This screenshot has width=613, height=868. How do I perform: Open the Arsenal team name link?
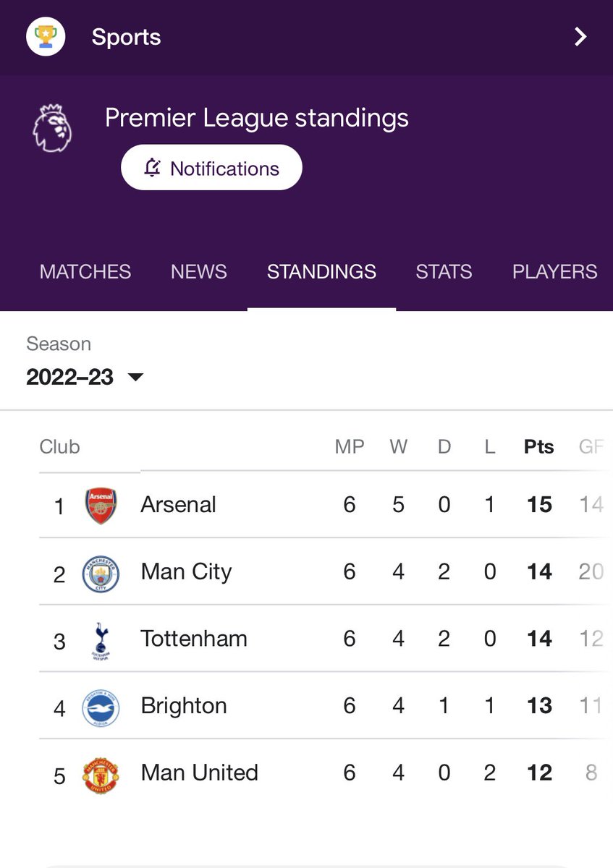[178, 504]
